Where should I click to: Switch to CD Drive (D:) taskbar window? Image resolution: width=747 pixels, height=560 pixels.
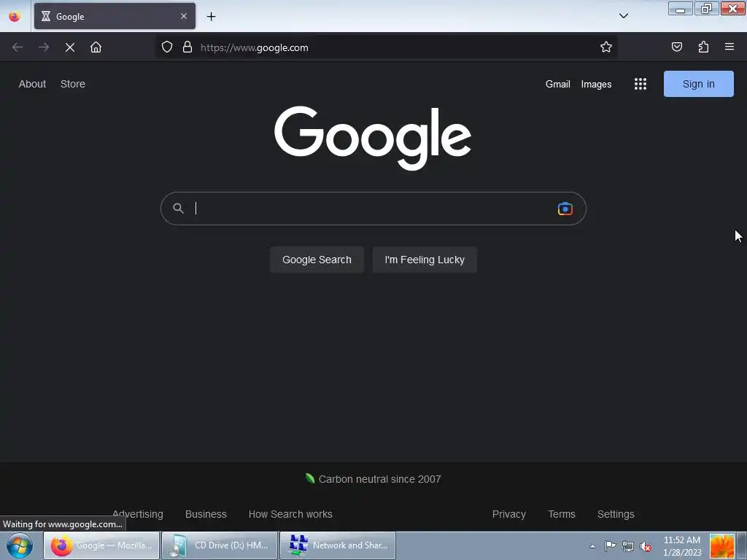[x=220, y=545]
